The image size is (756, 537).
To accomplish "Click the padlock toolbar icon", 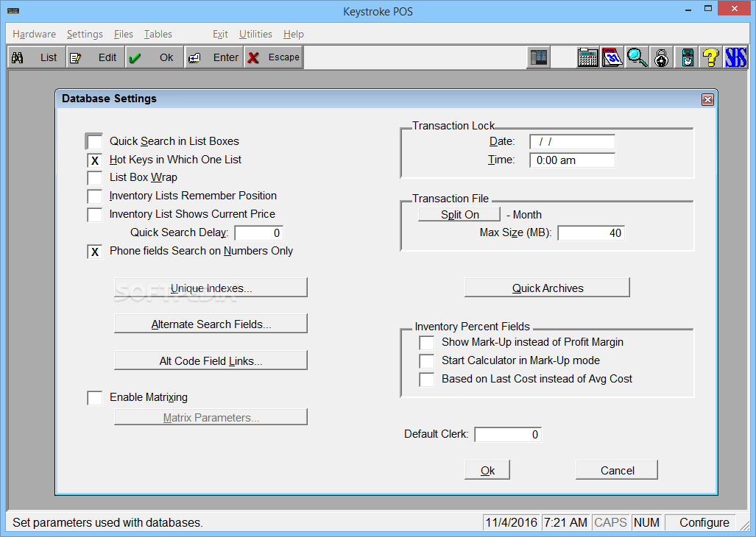I will [x=662, y=57].
